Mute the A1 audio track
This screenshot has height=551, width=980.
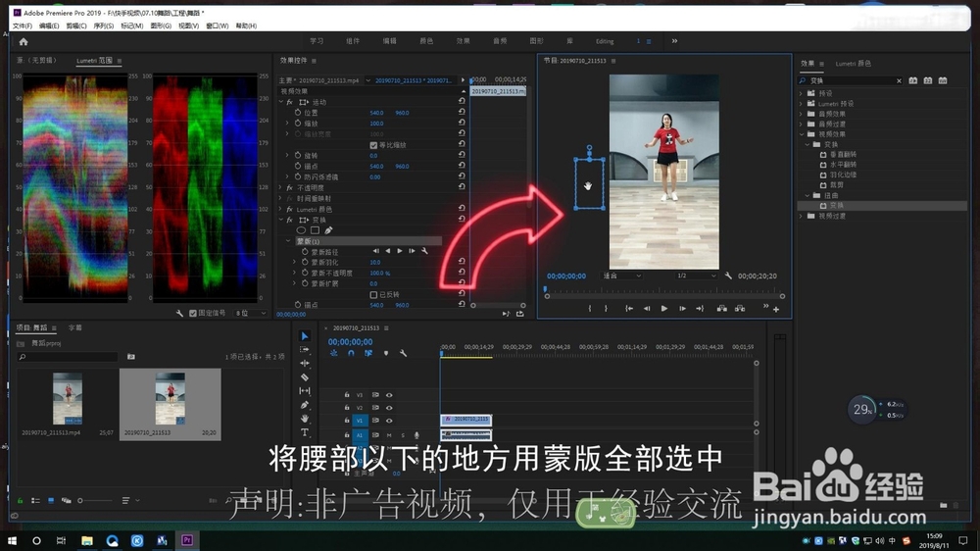389,435
